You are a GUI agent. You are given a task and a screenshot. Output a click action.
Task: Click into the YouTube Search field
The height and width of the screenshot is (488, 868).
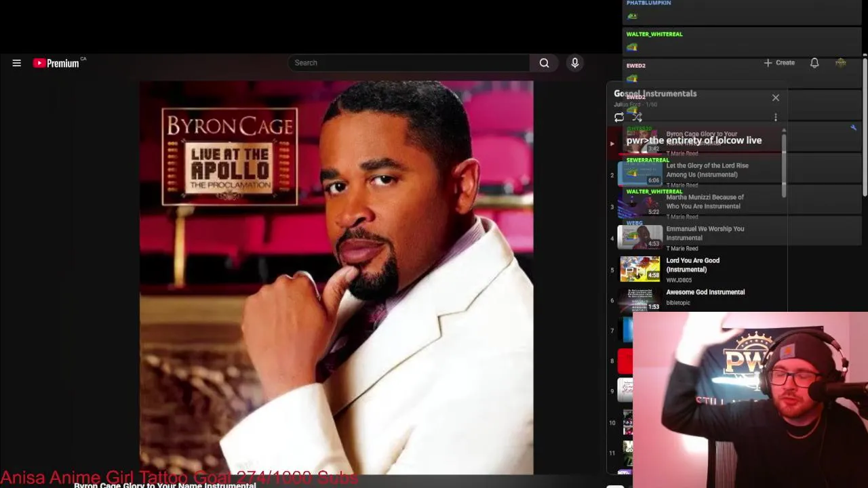(409, 63)
